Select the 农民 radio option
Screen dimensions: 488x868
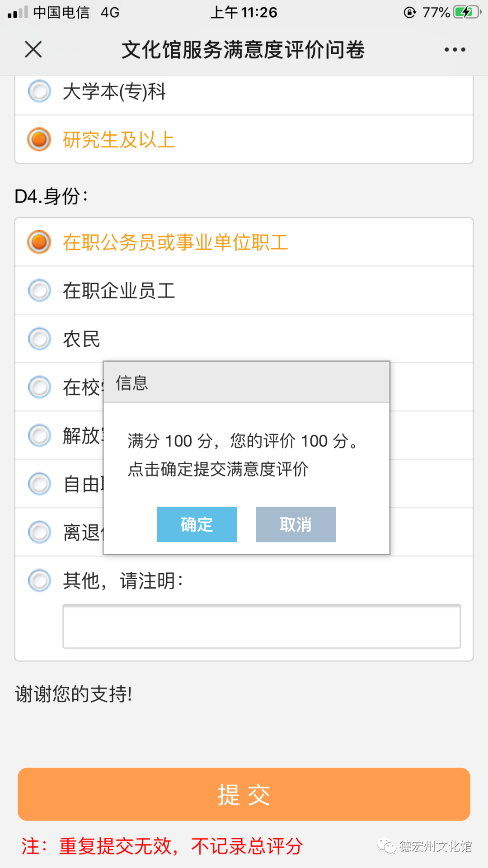click(x=39, y=339)
